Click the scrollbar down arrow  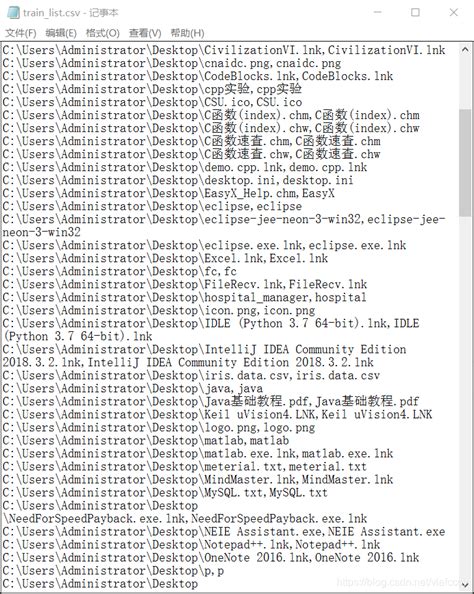click(465, 585)
